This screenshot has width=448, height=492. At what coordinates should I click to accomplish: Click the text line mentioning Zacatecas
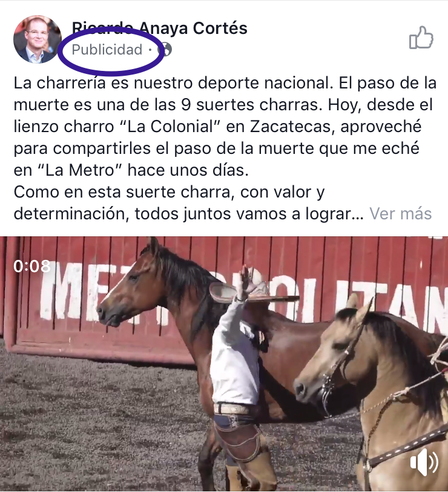pos(217,127)
